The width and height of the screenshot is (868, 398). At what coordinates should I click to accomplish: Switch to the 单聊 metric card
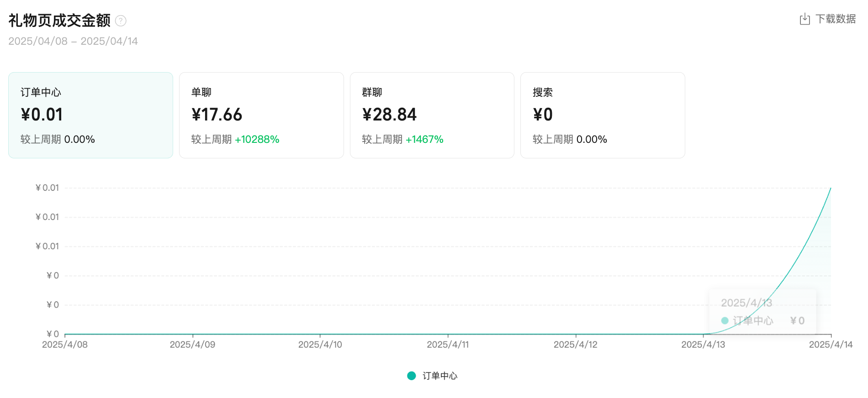(261, 115)
